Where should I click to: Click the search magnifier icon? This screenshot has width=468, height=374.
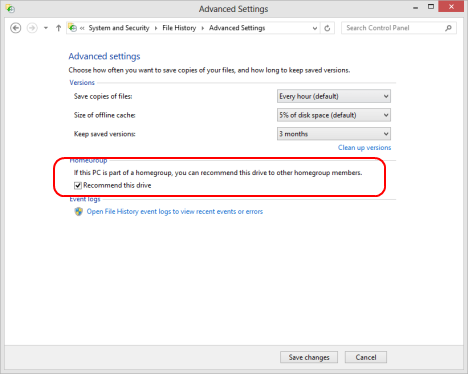pyautogui.click(x=448, y=28)
